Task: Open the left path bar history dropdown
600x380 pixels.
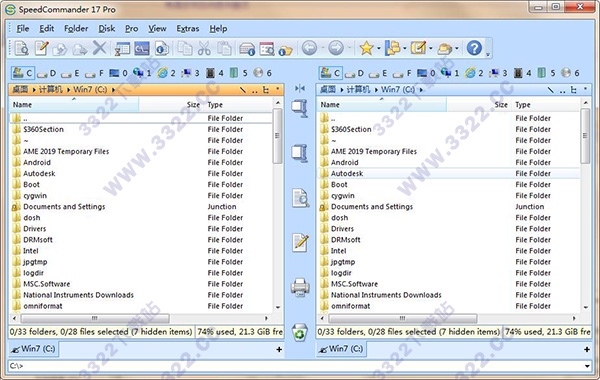Action: pyautogui.click(x=278, y=90)
